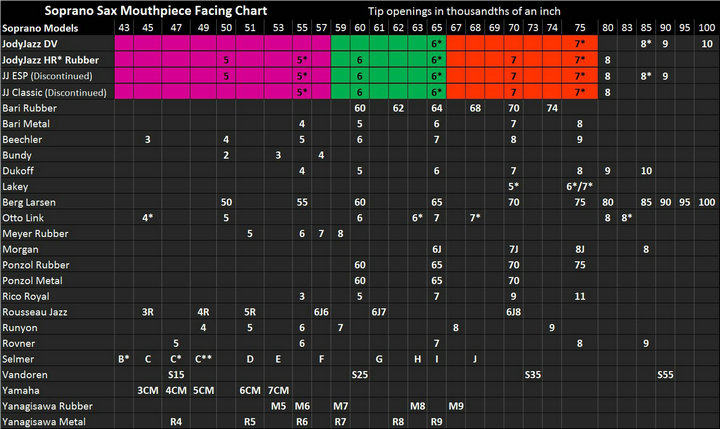Screen dimensions: 720x429
Task: Click the "5*" cell in Lakey row
Action: click(513, 187)
